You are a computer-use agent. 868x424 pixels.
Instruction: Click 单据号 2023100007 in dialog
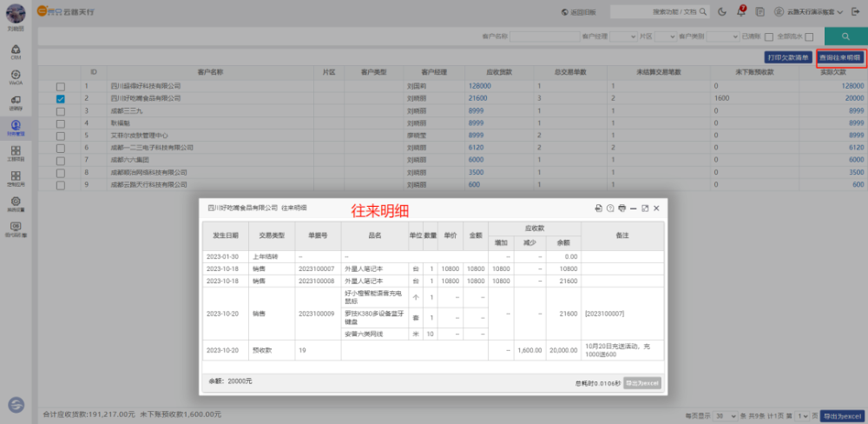coord(316,268)
